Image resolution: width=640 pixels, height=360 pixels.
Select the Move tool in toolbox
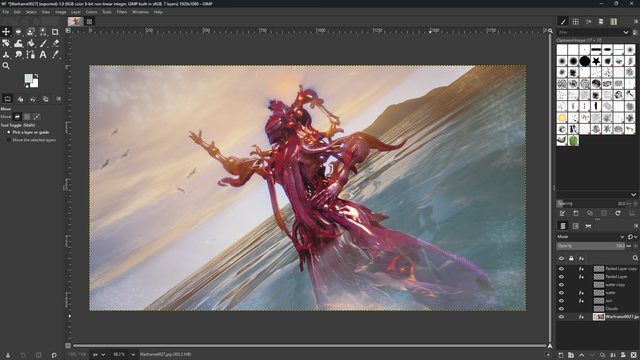[6, 31]
